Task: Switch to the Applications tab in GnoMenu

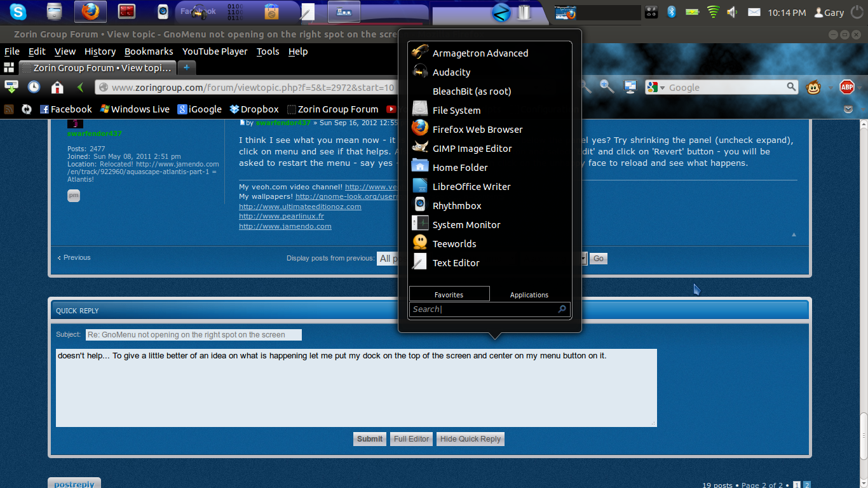Action: click(529, 295)
